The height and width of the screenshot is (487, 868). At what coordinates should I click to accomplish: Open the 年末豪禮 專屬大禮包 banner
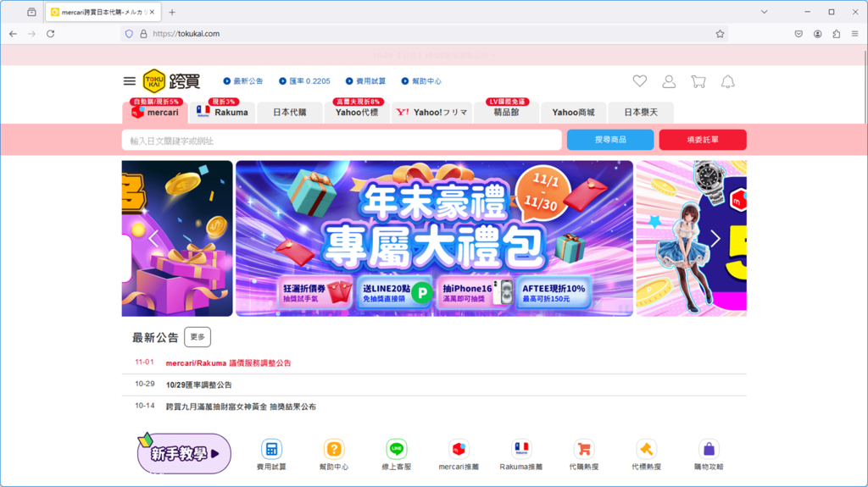click(x=434, y=239)
